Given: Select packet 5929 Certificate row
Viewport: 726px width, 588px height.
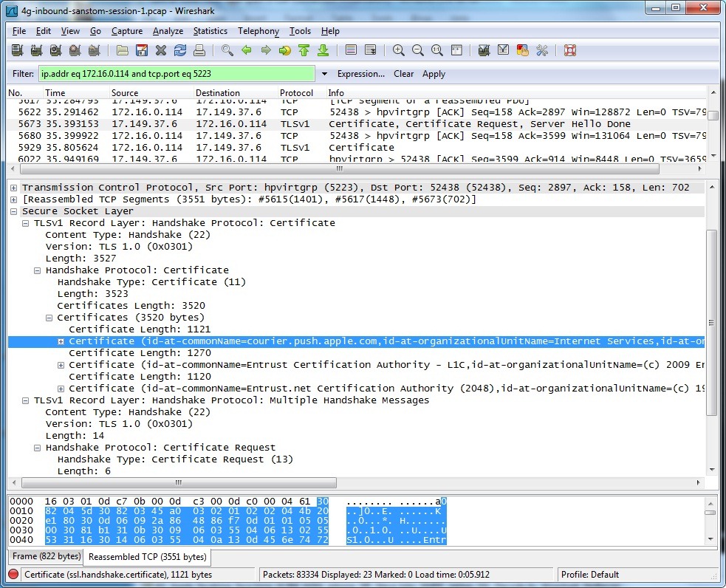Looking at the screenshot, I should 357,148.
